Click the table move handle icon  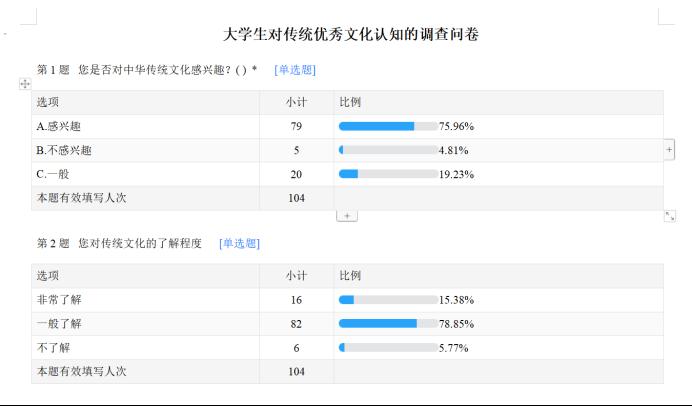point(25,83)
